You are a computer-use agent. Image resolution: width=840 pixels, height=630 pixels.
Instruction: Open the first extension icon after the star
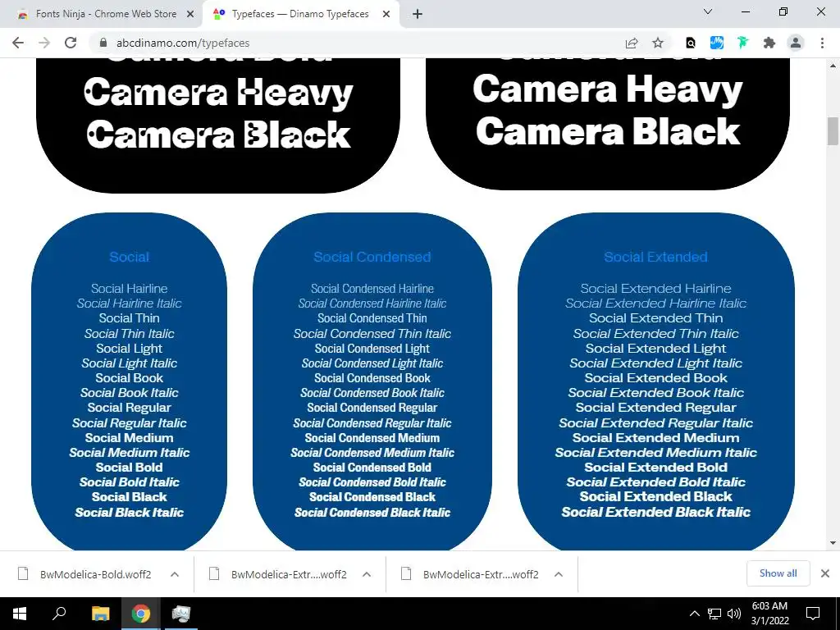point(691,43)
